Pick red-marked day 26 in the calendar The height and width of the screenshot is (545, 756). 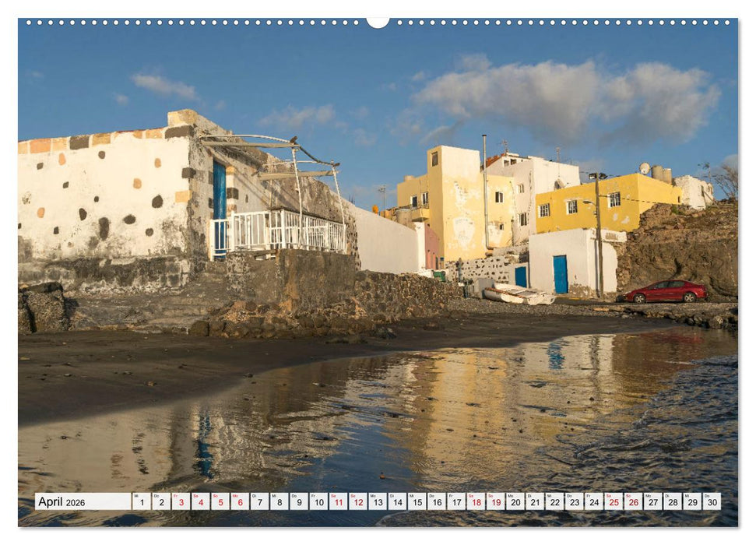coord(633,501)
